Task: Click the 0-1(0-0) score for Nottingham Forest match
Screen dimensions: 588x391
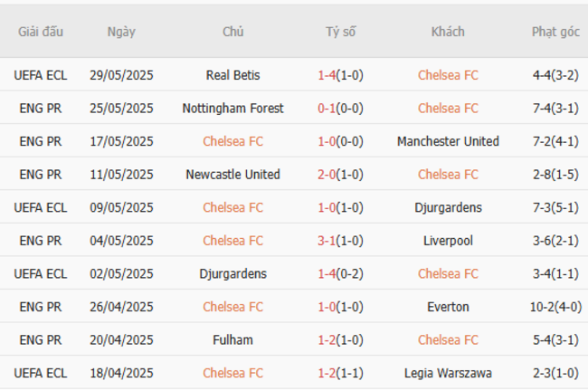Action: (x=340, y=109)
